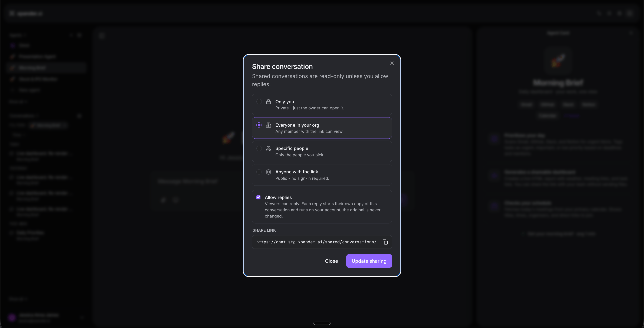Image resolution: width=644 pixels, height=328 pixels.
Task: Click 'Any member with the link can view.'
Action: pos(309,131)
